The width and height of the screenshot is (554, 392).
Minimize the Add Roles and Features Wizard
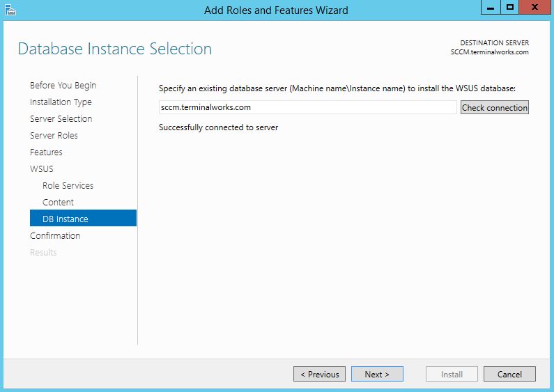(x=491, y=8)
